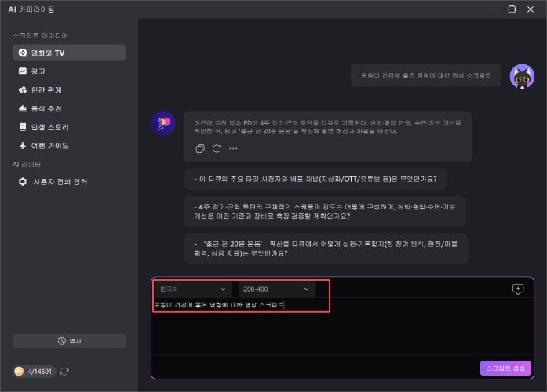Click the AI credits coin icon
Viewport: 547px width, 392px height.
coord(19,372)
